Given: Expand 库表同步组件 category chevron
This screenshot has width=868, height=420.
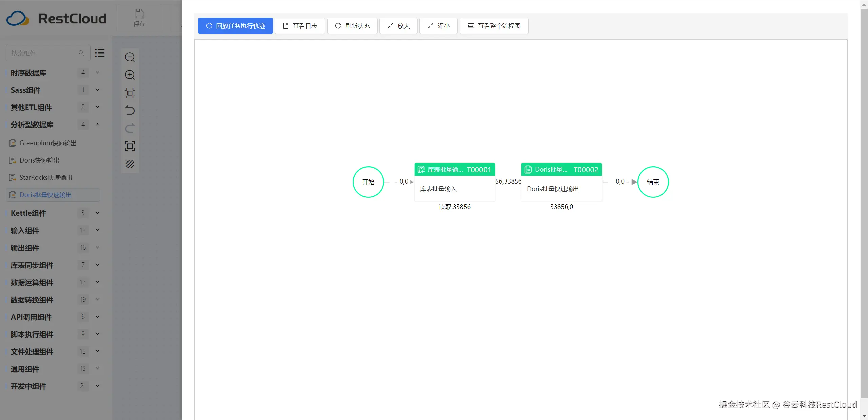Looking at the screenshot, I should coord(97,265).
